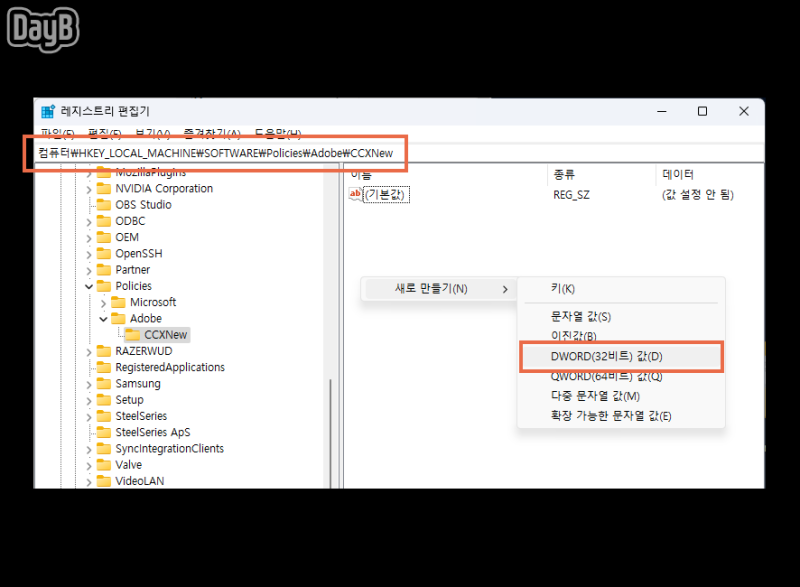Image resolution: width=800 pixels, height=587 pixels.
Task: Click the SyncIntegrationClients folder icon
Action: tap(104, 449)
